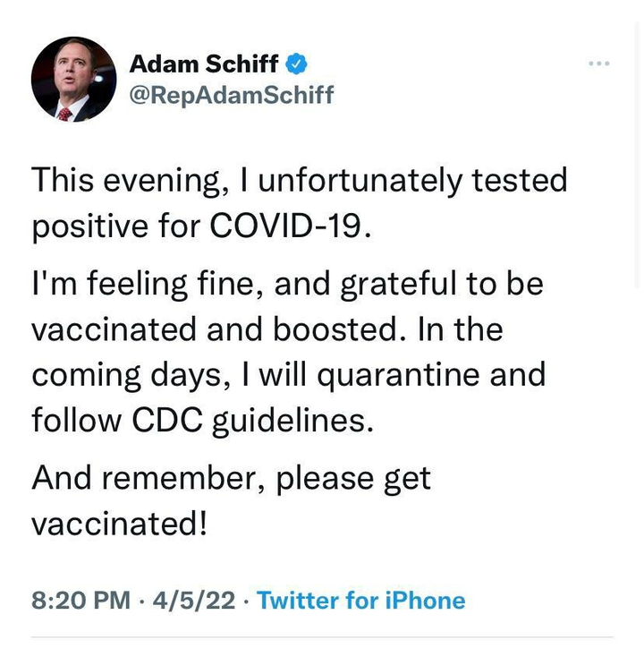
Task: Click the 4/5/22 date text
Action: point(194,601)
